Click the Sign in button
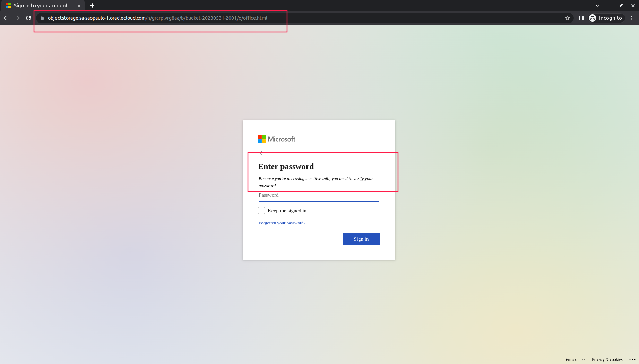The width and height of the screenshot is (639, 364). pyautogui.click(x=361, y=239)
